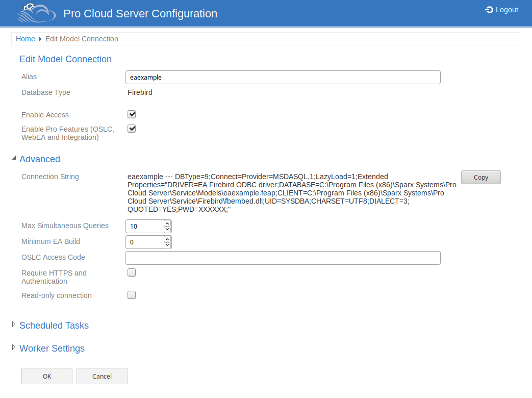532x398 pixels.
Task: Click the Pro Cloud Server cloud logo
Action: [x=36, y=13]
